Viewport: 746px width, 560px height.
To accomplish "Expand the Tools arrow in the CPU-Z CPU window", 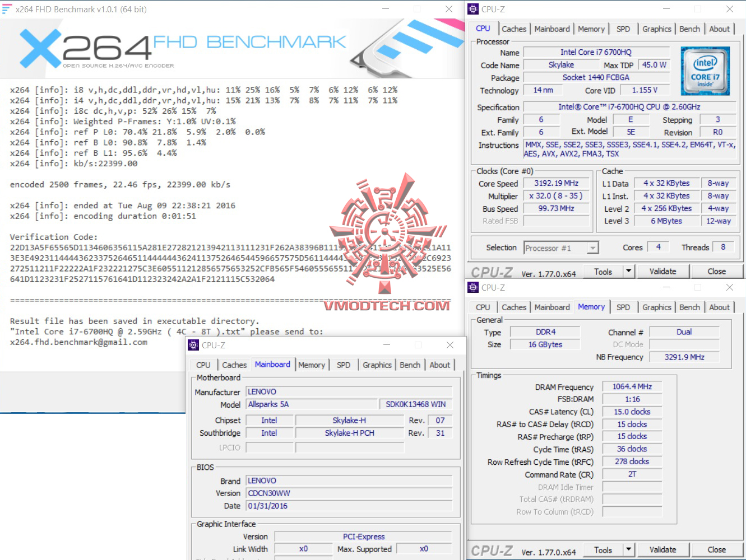I will [x=629, y=272].
